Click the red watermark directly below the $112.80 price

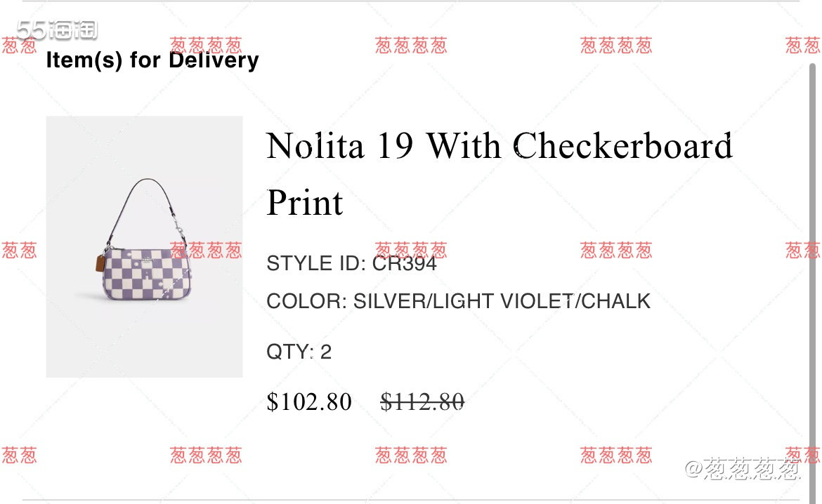tap(411, 455)
